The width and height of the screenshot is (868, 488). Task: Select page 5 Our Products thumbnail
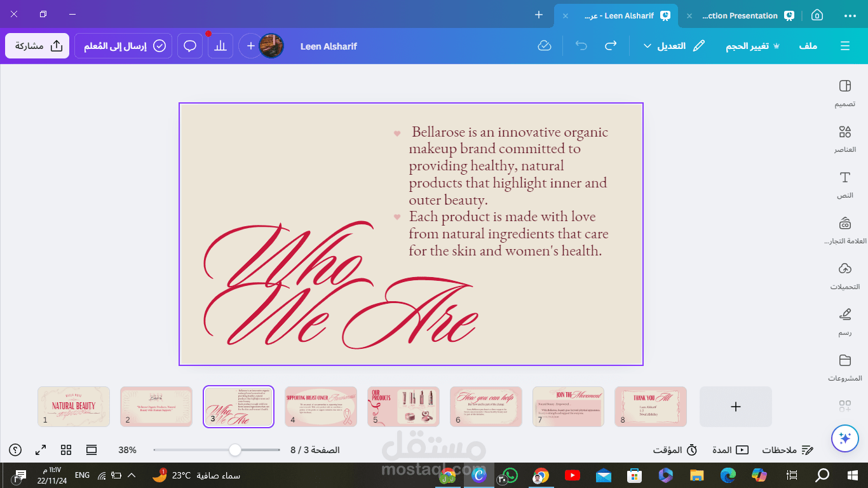click(x=403, y=407)
